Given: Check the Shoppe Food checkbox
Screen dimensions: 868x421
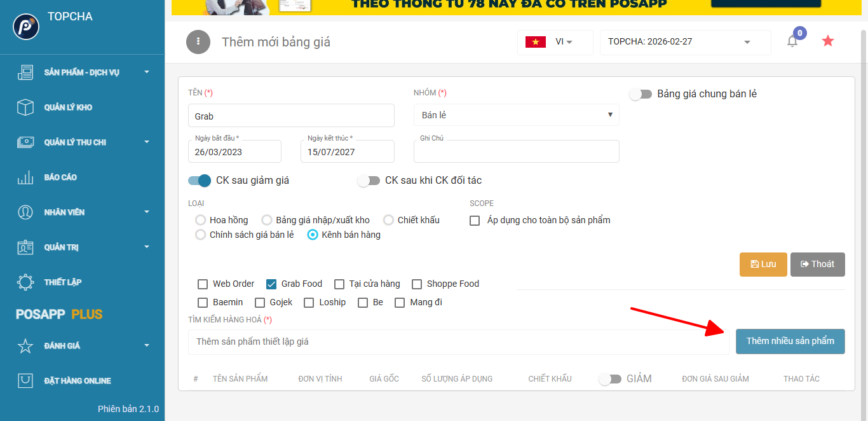Looking at the screenshot, I should pos(417,284).
